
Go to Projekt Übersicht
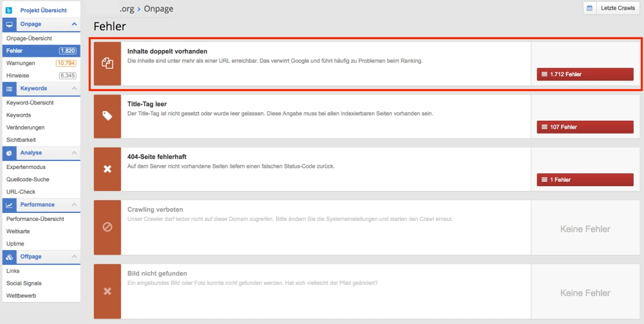pyautogui.click(x=43, y=10)
